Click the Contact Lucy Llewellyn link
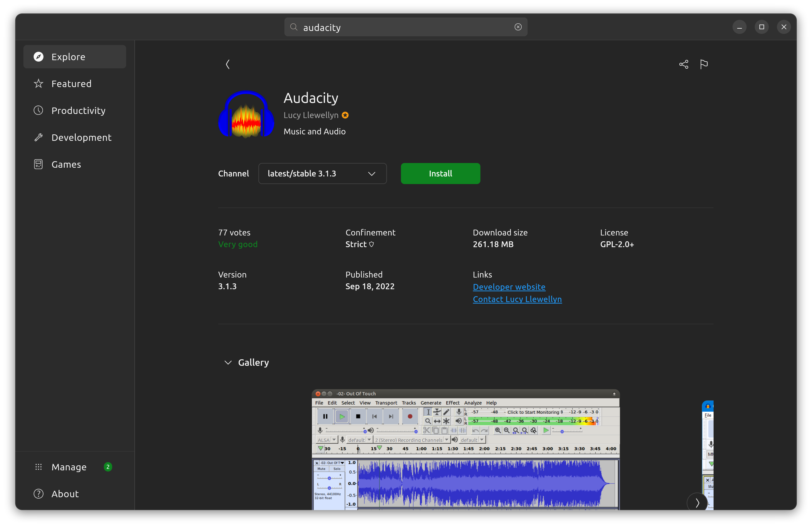Image resolution: width=812 pixels, height=527 pixels. (517, 299)
